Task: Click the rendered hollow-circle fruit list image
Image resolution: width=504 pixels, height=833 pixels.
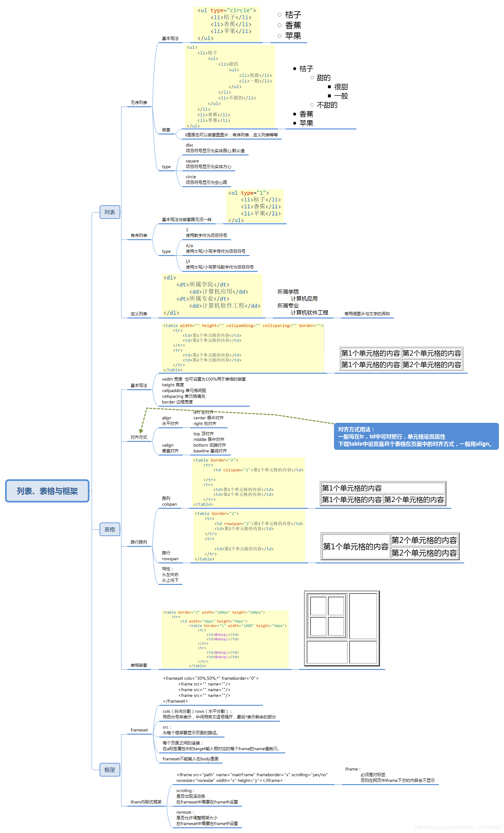Action: tap(289, 25)
